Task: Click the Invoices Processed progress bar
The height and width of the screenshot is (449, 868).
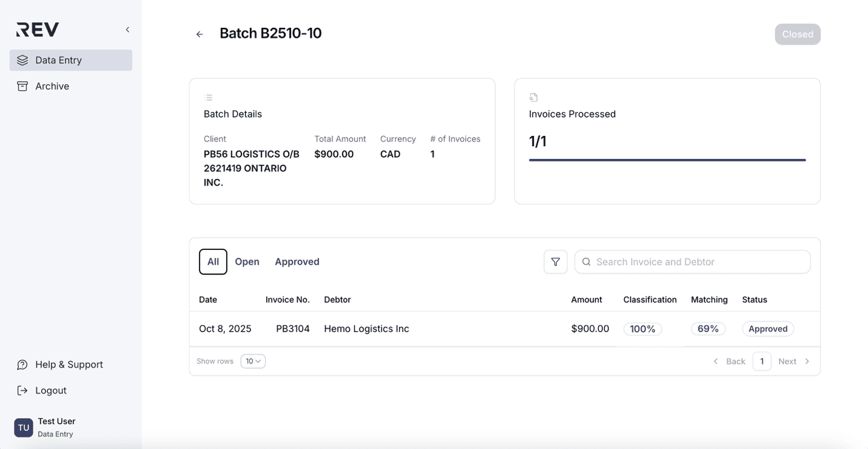Action: pyautogui.click(x=667, y=160)
